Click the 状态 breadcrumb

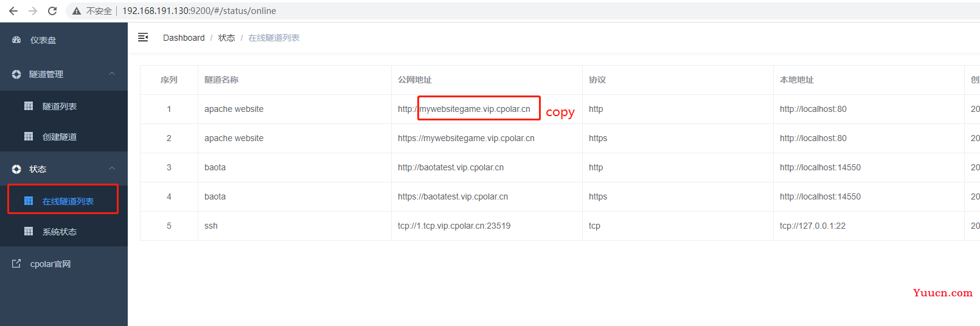226,38
